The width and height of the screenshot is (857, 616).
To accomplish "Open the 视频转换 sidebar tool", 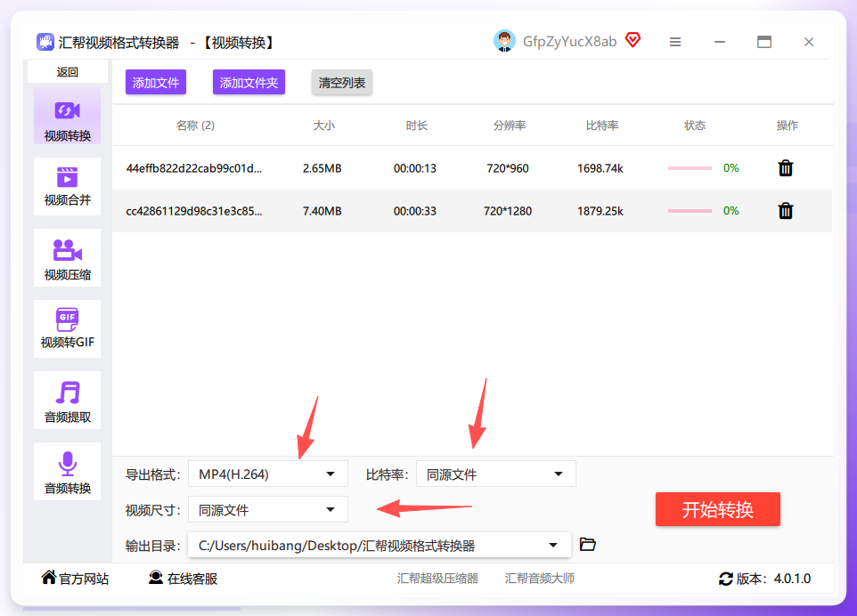I will coord(67,116).
